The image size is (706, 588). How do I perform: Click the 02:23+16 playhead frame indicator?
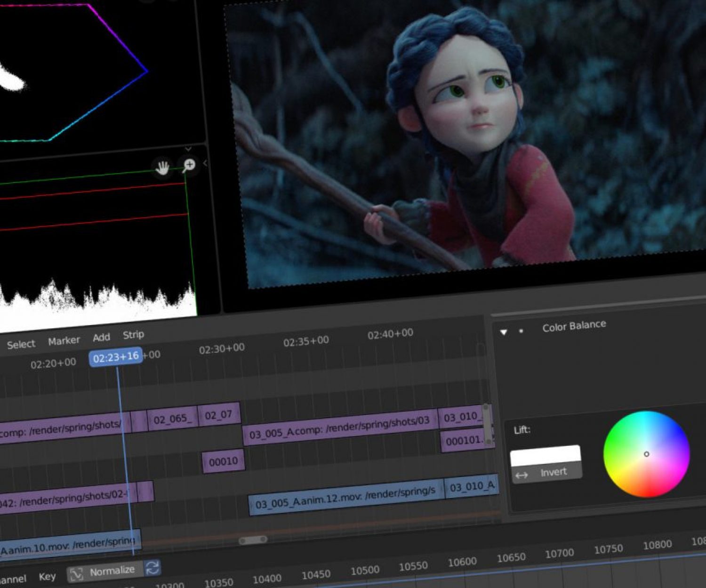click(116, 358)
